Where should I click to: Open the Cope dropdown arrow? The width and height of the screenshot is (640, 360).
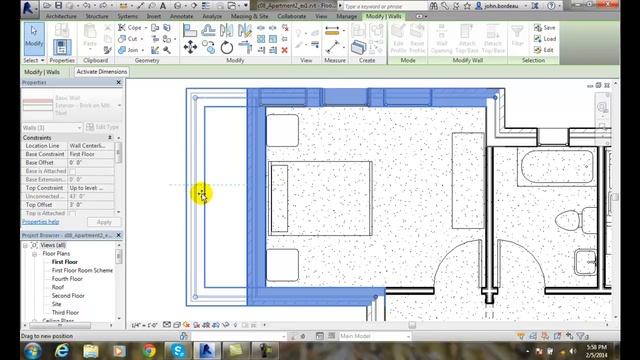[146, 28]
